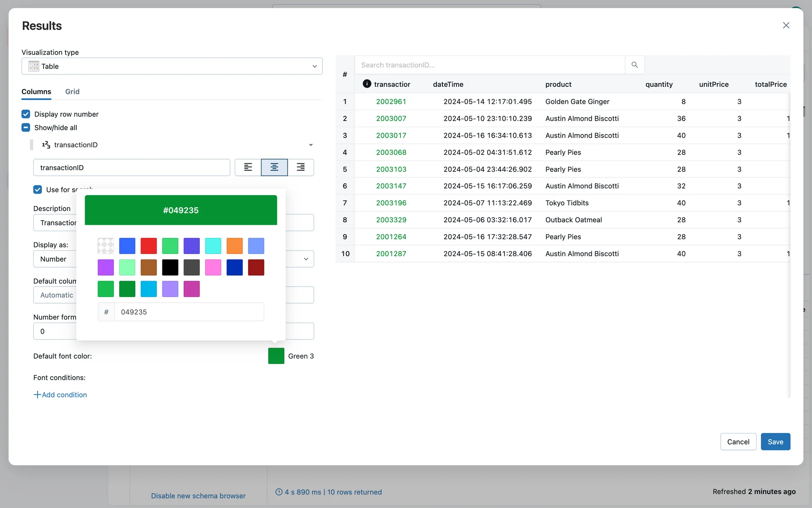
Task: Choose the right align text icon
Action: coord(301,167)
